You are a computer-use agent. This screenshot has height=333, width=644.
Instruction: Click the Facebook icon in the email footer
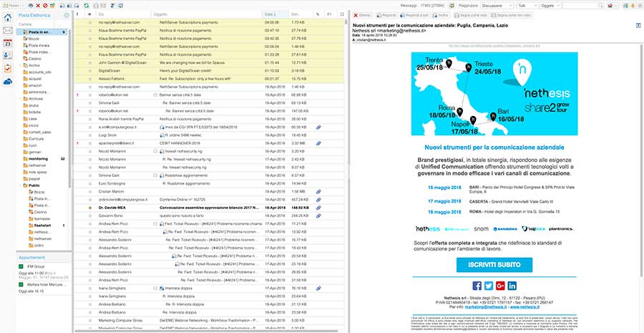(477, 286)
